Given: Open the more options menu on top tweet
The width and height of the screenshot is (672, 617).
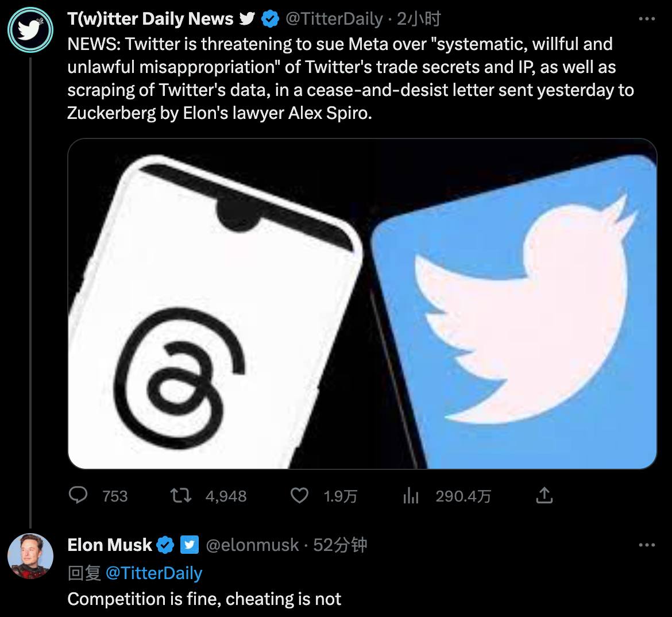Looking at the screenshot, I should coord(647,19).
